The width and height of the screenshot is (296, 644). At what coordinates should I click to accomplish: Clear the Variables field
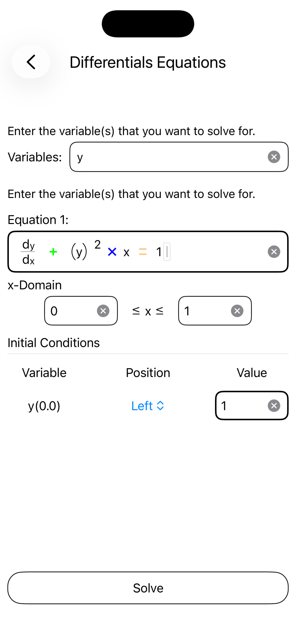274,157
